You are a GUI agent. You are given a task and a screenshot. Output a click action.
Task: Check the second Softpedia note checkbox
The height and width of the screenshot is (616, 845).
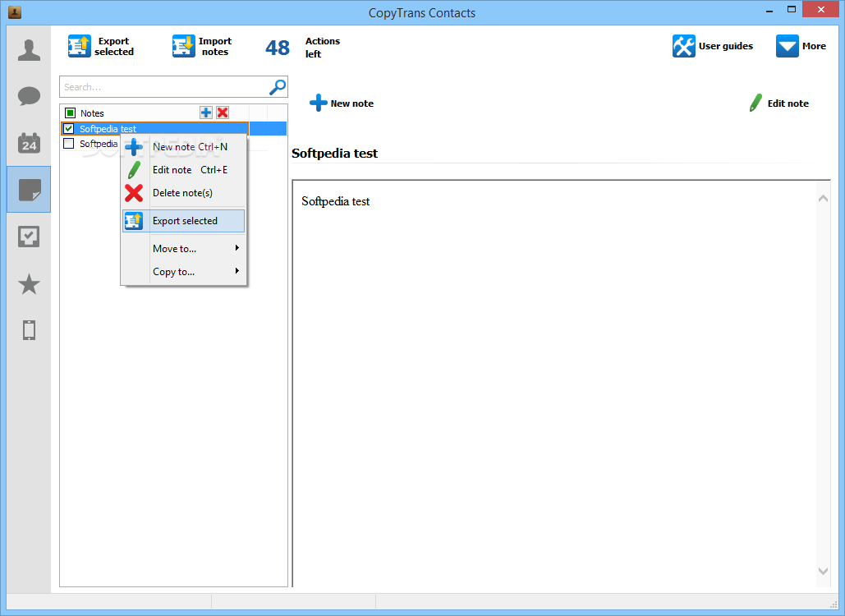pyautogui.click(x=68, y=144)
